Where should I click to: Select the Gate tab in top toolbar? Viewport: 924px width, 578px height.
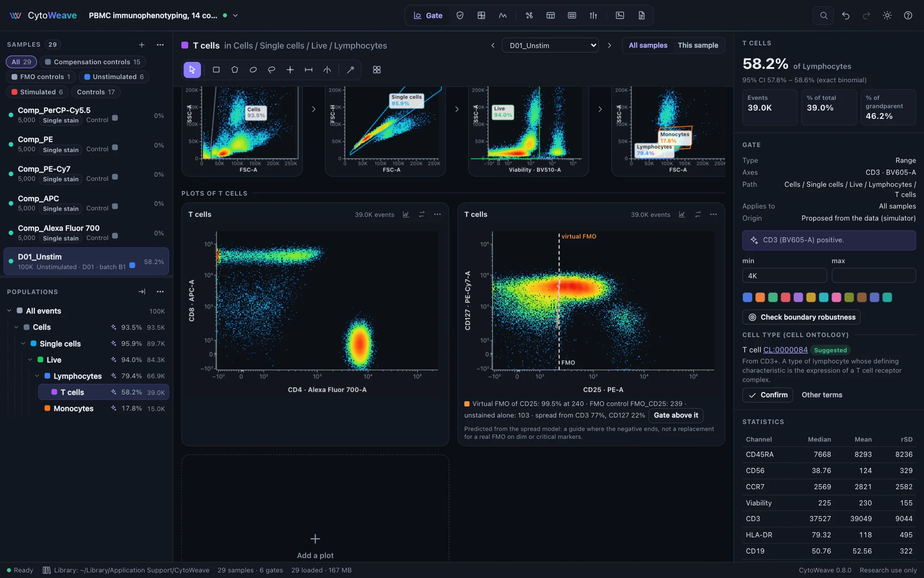428,15
